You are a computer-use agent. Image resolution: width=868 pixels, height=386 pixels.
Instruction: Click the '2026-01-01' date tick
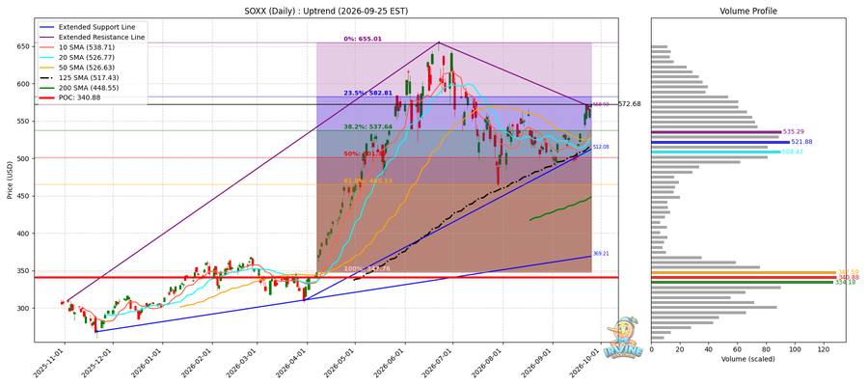(x=149, y=362)
